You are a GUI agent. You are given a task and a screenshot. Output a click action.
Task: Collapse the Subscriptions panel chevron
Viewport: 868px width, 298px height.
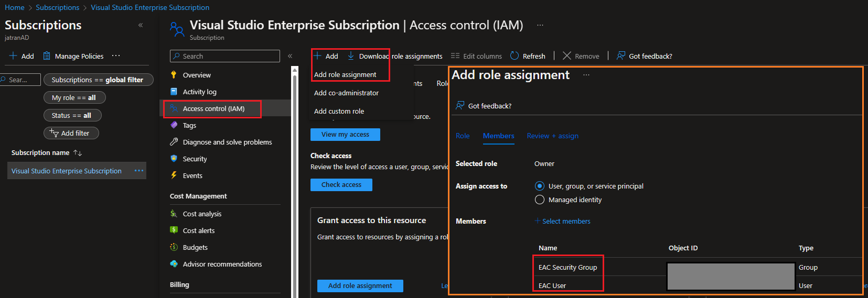click(x=141, y=25)
